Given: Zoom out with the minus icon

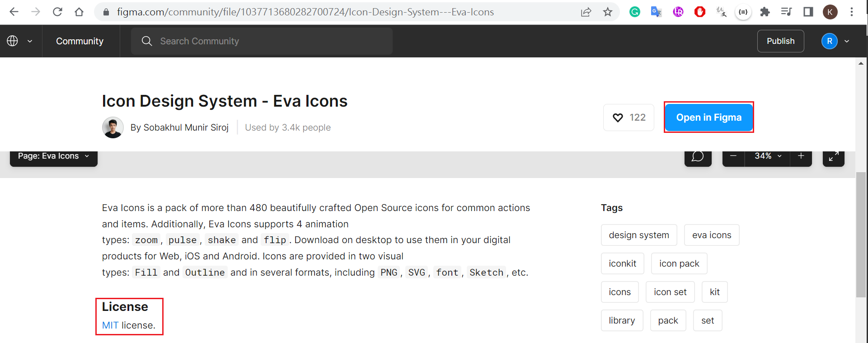Looking at the screenshot, I should pos(733,156).
